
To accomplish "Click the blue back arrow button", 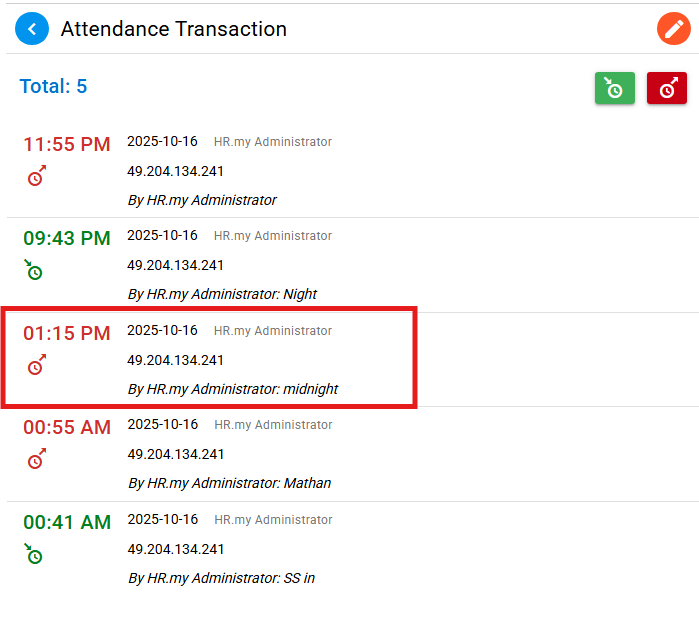I will [32, 29].
